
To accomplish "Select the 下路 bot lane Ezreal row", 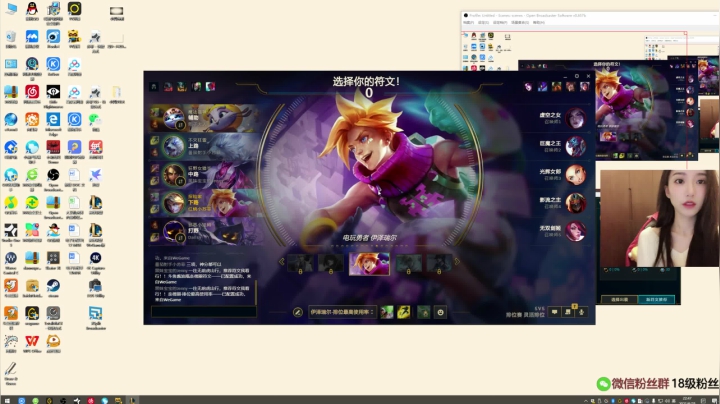I will tap(202, 202).
